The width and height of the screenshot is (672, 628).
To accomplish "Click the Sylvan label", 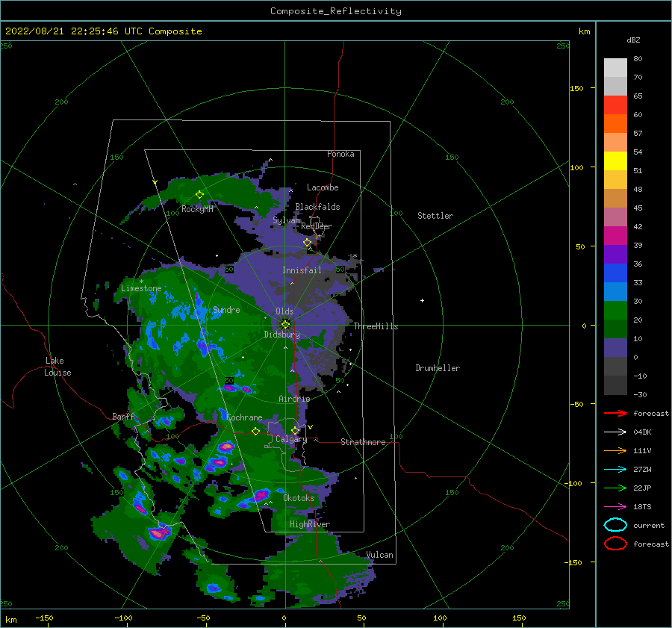I will 287,220.
